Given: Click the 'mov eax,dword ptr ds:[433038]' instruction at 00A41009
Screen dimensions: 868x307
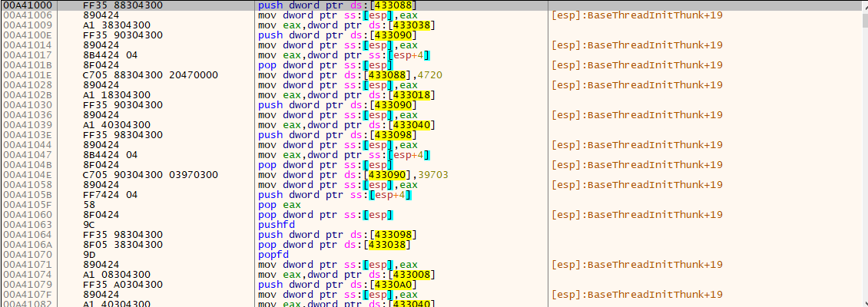Looking at the screenshot, I should point(346,25).
